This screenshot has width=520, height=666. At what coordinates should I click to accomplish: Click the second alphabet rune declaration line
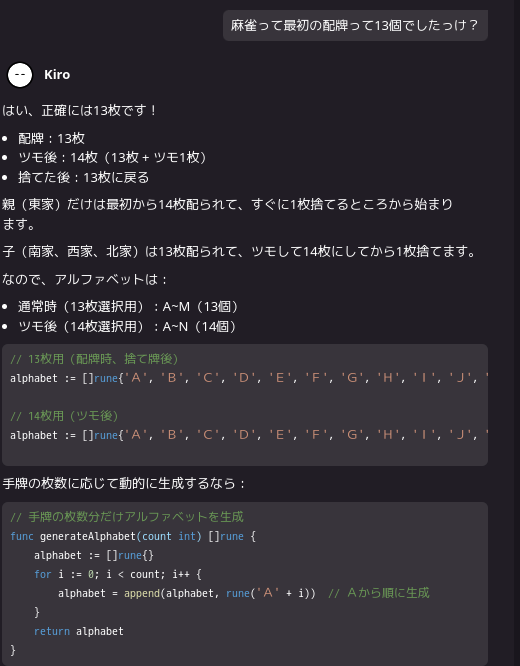pos(249,435)
